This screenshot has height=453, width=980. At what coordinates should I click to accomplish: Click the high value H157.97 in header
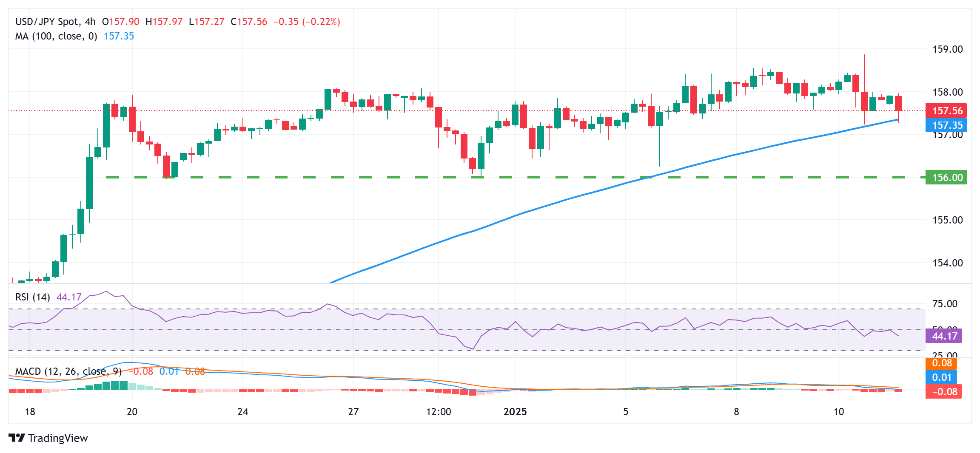pyautogui.click(x=164, y=22)
